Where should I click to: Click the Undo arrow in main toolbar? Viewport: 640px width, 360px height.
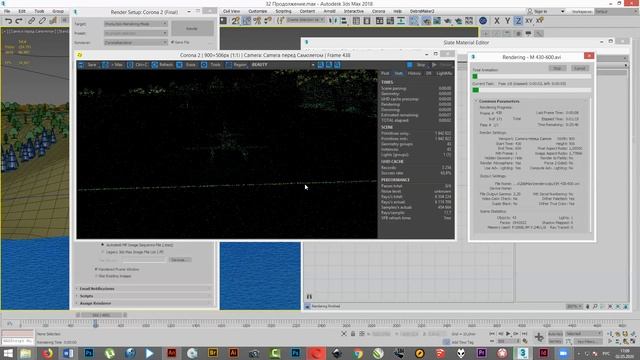click(8, 20)
